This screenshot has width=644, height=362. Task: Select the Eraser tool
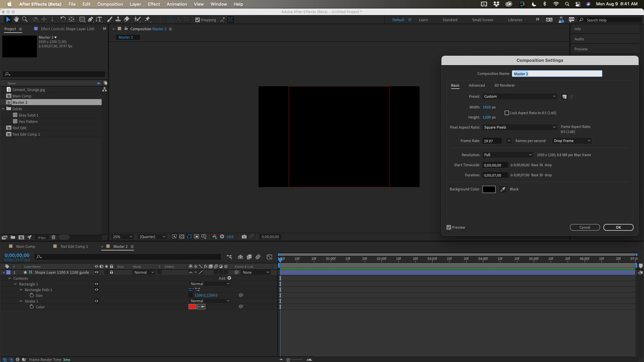click(x=126, y=19)
